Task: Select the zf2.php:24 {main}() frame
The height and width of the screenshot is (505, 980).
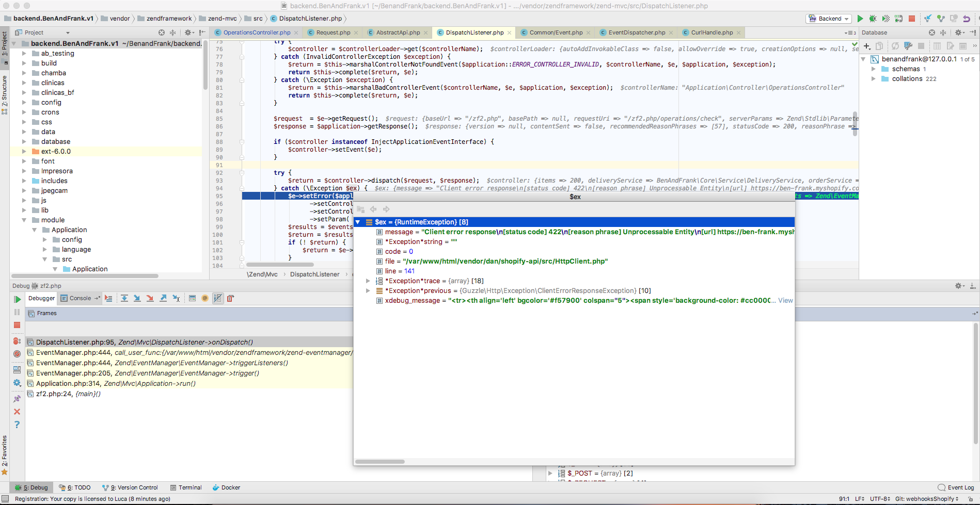Action: click(x=190, y=394)
